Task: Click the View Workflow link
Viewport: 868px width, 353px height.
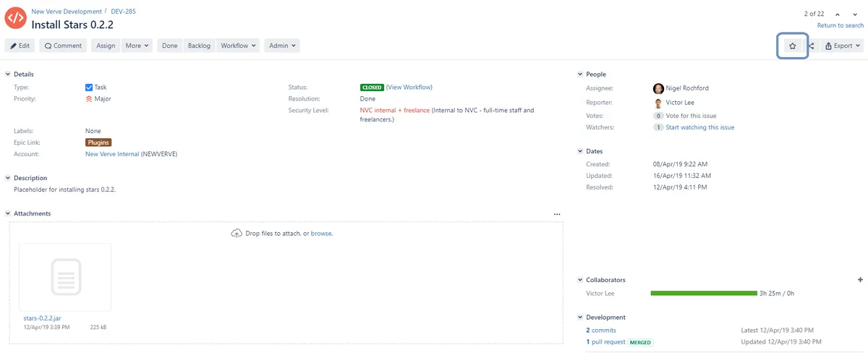Action: click(409, 88)
